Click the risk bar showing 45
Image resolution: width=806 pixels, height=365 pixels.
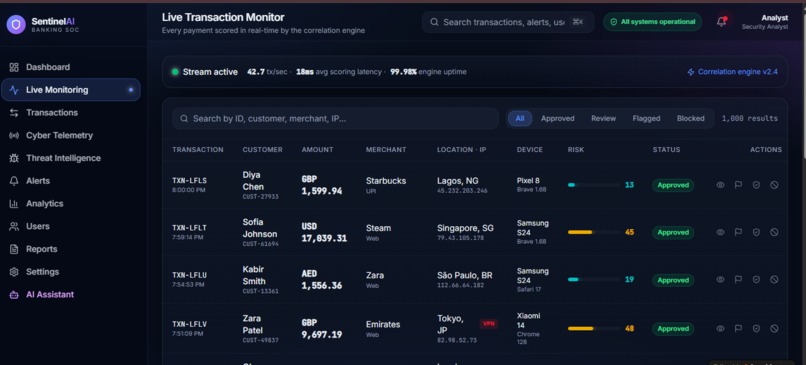594,232
